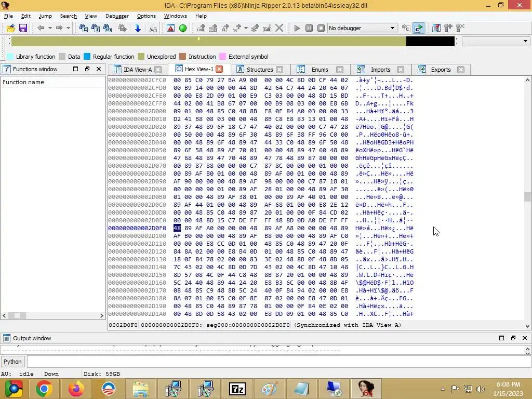532x399 pixels.
Task: Click the arrow-into-C source icon
Action: [x=406, y=28]
